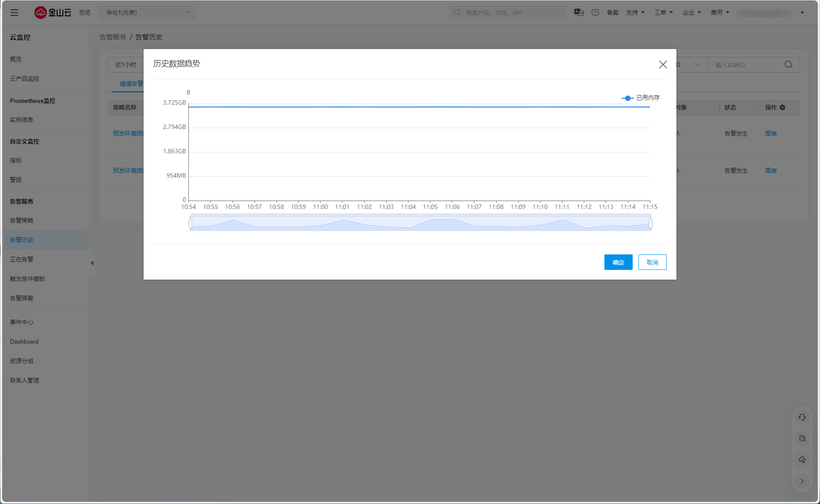The width and height of the screenshot is (820, 504).
Task: Select 指标 under 自定义监控
Action: [x=16, y=160]
